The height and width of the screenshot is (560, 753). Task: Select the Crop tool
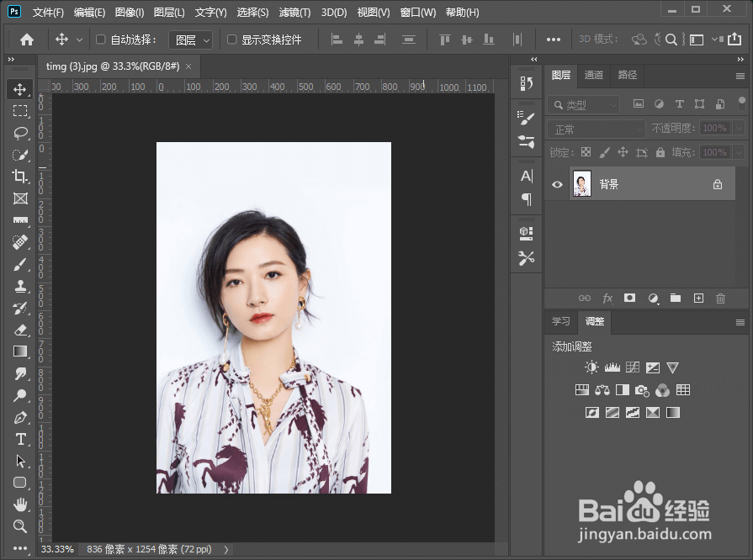pyautogui.click(x=19, y=177)
